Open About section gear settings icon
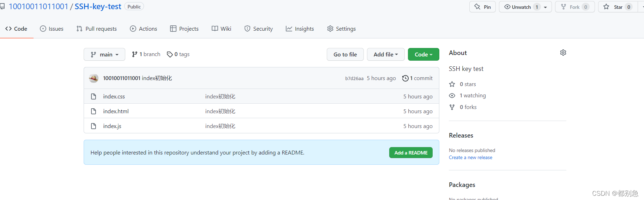644x200 pixels. tap(563, 53)
